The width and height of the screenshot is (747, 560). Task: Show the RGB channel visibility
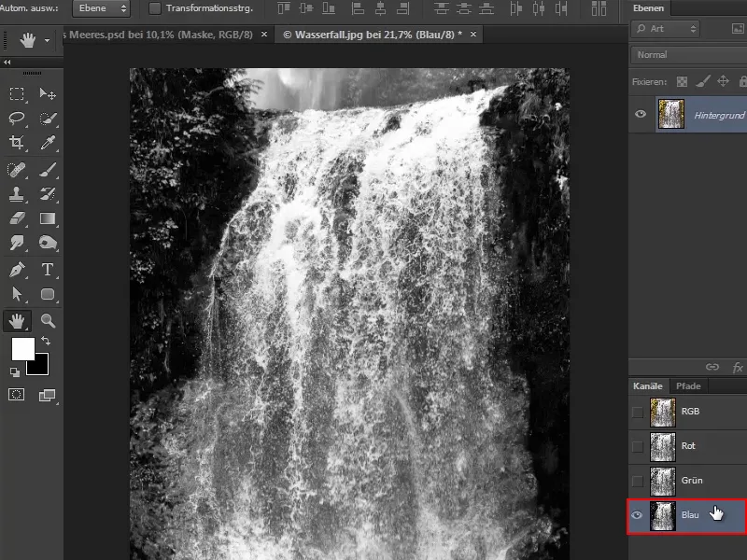click(x=638, y=412)
